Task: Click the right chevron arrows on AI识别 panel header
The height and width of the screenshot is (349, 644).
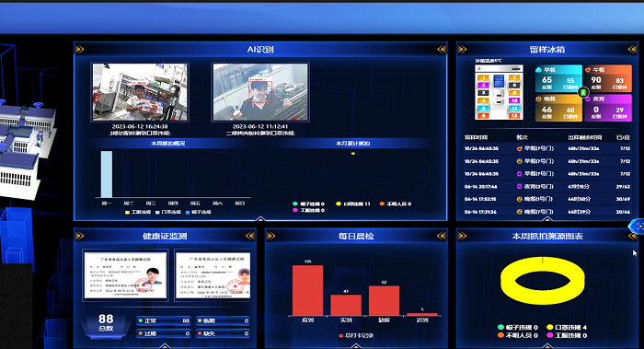Action: coord(442,50)
